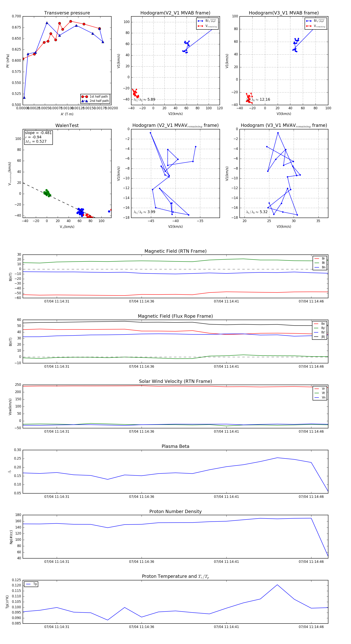Click the "Transverse pressure" plot title
Viewport: 351px width, 644px height.
67,13
